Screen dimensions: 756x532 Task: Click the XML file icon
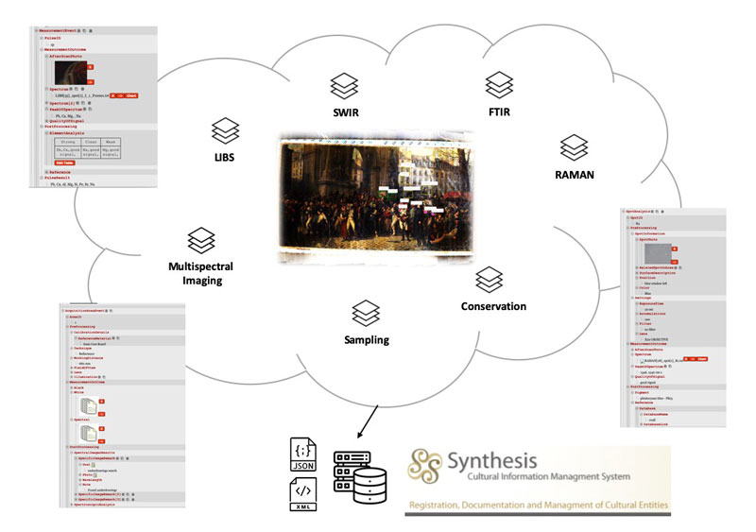303,494
